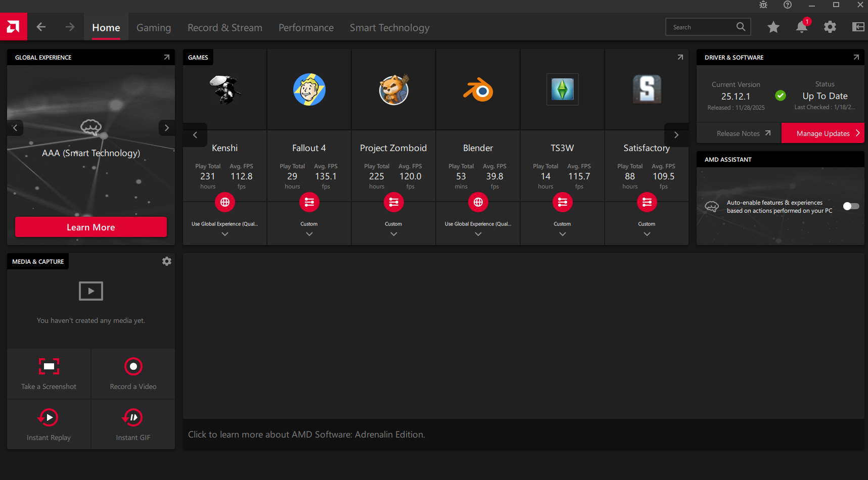This screenshot has width=868, height=480.
Task: Open the Blender app icon
Action: click(x=478, y=90)
